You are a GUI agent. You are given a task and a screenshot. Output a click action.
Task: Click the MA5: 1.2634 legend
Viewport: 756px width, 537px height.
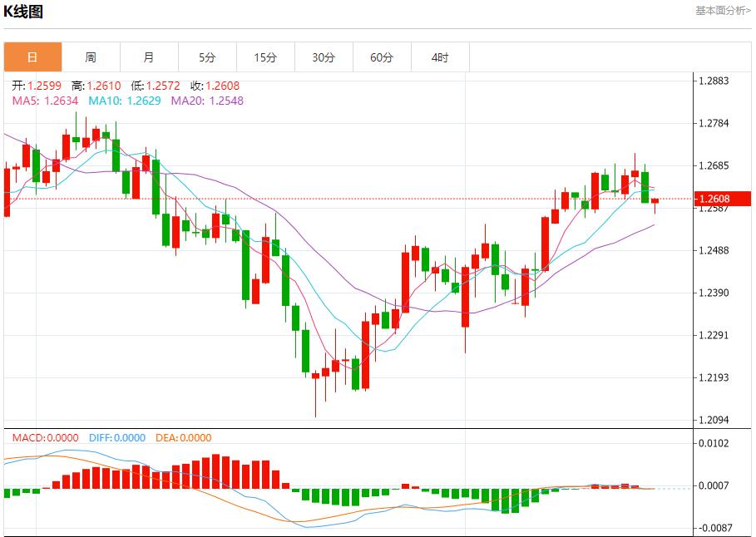(45, 101)
